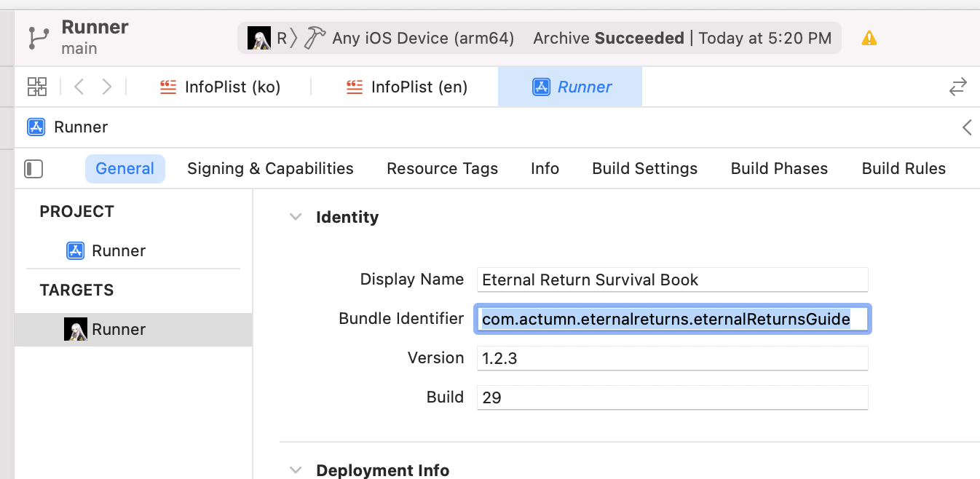The height and width of the screenshot is (479, 980).
Task: Click the InfoPlist (en) strings file icon
Action: pos(355,87)
